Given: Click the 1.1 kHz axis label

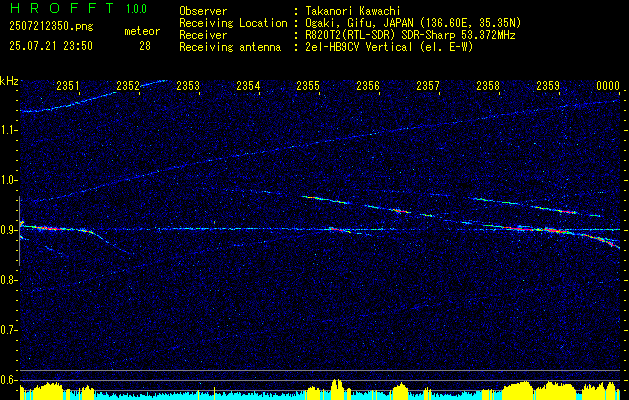Looking at the screenshot, I should click(8, 130).
